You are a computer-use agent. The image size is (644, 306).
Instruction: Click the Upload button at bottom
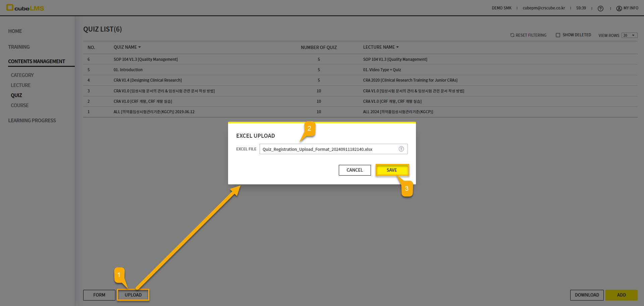pyautogui.click(x=133, y=295)
